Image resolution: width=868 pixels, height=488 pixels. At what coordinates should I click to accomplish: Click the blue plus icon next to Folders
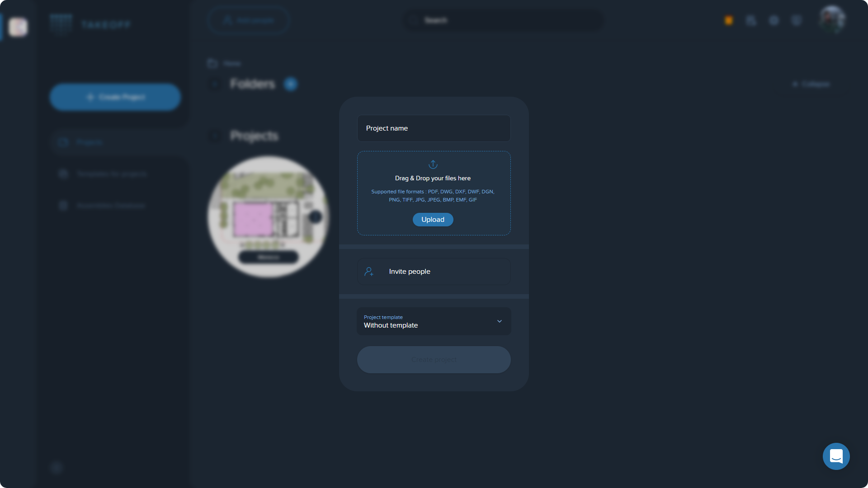coord(291,84)
